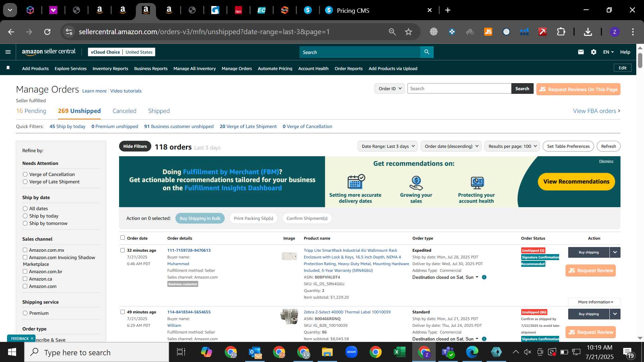This screenshot has width=644, height=362.
Task: Open the Results per page: 100 dropdown
Action: tap(512, 146)
